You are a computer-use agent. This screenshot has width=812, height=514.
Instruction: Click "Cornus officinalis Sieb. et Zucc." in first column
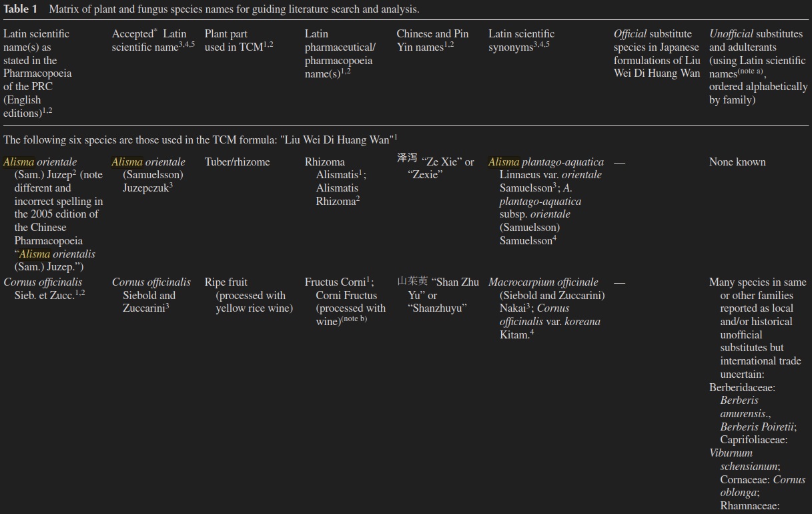[44, 288]
